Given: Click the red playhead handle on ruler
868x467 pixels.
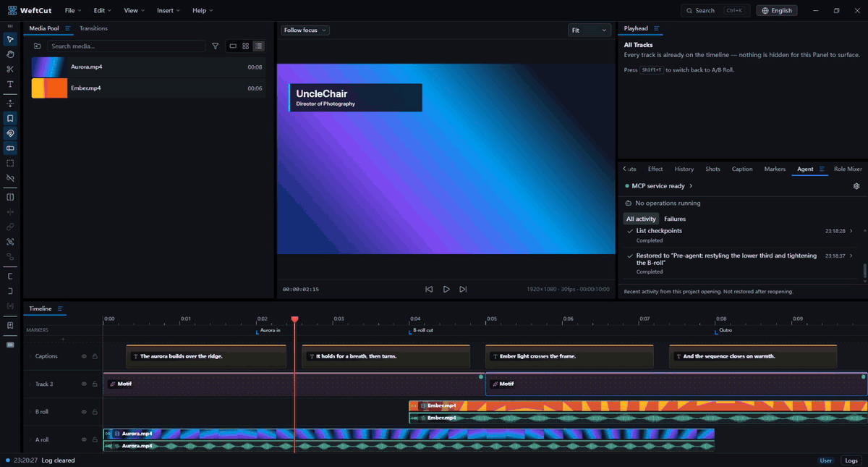Looking at the screenshot, I should [294, 319].
